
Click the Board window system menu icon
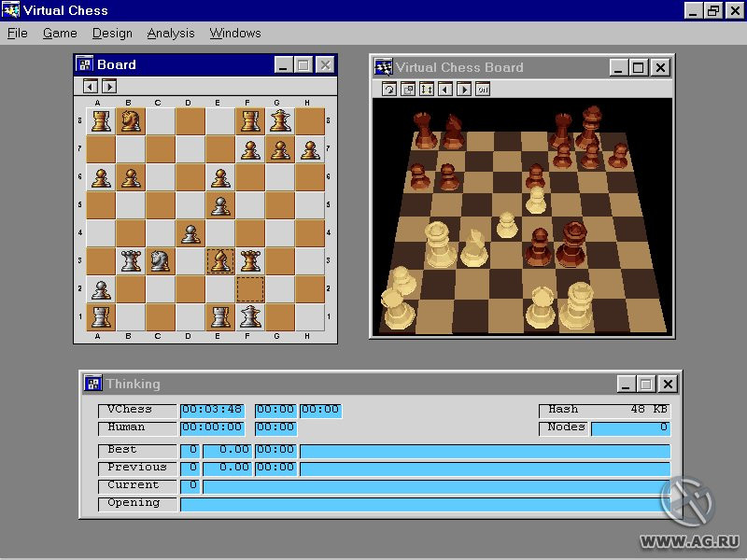(85, 64)
